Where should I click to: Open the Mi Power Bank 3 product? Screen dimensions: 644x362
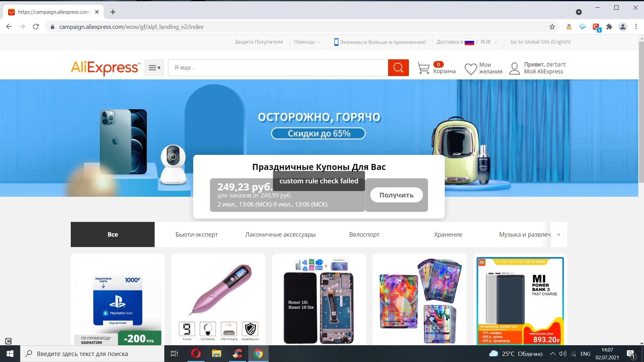(x=520, y=300)
